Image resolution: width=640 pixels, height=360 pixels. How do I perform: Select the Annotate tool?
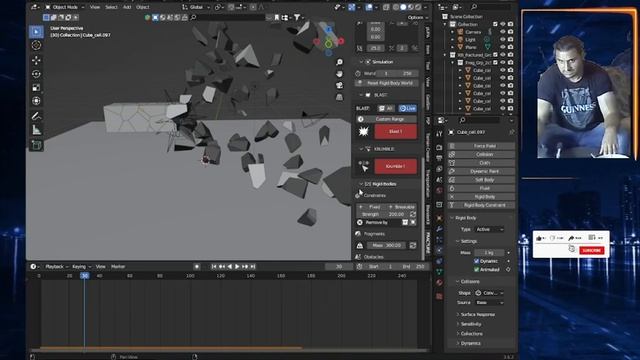36,116
